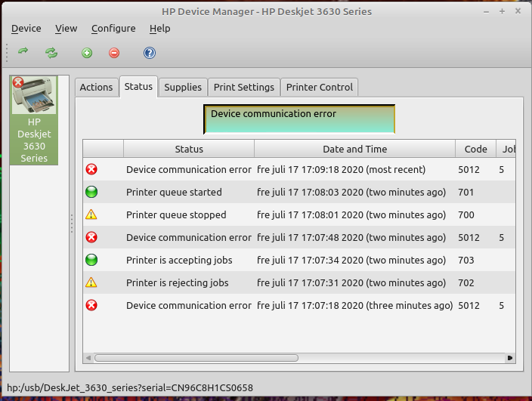Click the scrollbar left arrow

(88, 358)
